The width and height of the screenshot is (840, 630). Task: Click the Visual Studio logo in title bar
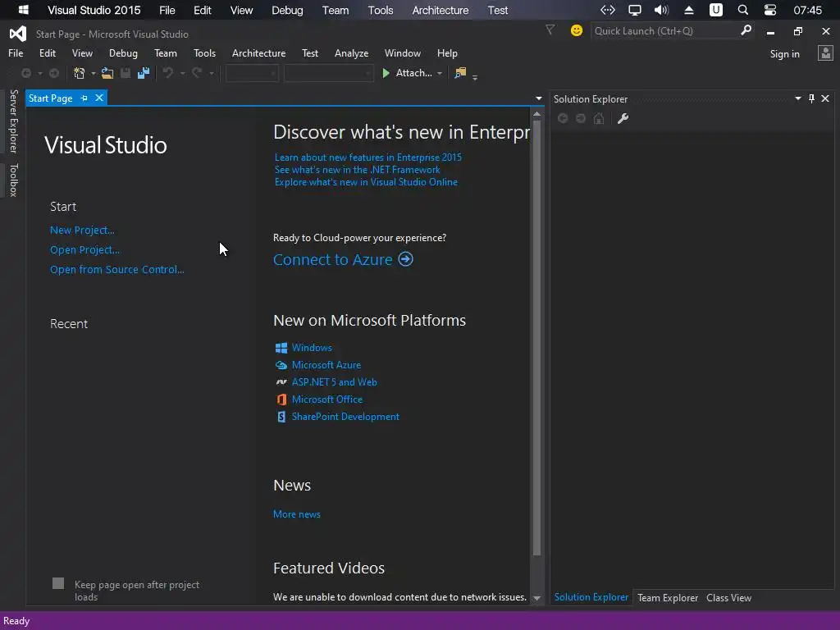coord(18,34)
